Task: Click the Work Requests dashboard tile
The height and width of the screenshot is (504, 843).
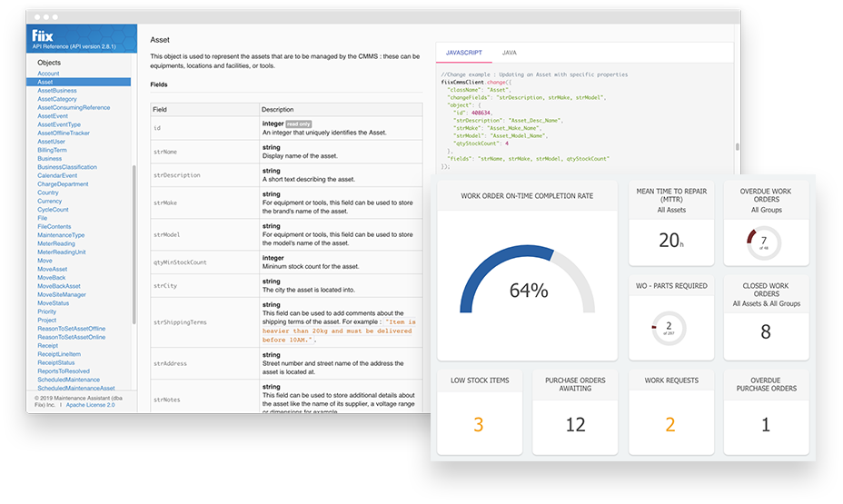Action: pyautogui.click(x=670, y=410)
